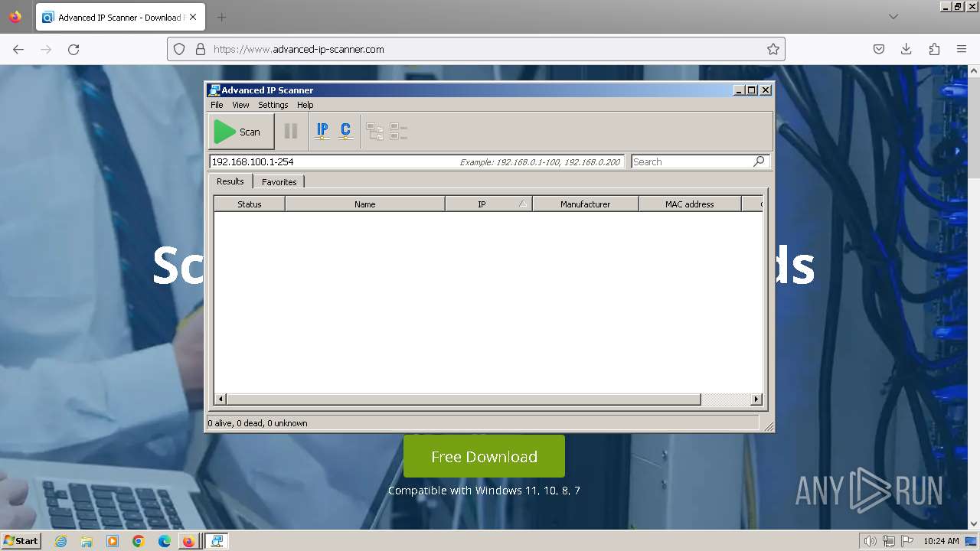Open the File Explorer taskbar icon
The height and width of the screenshot is (551, 980).
pos(87,541)
